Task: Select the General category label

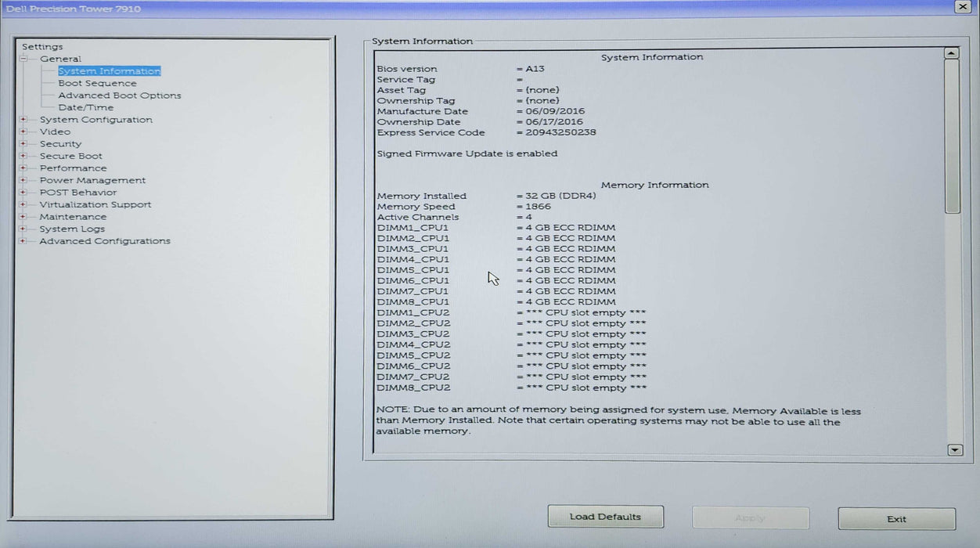Action: (x=60, y=59)
